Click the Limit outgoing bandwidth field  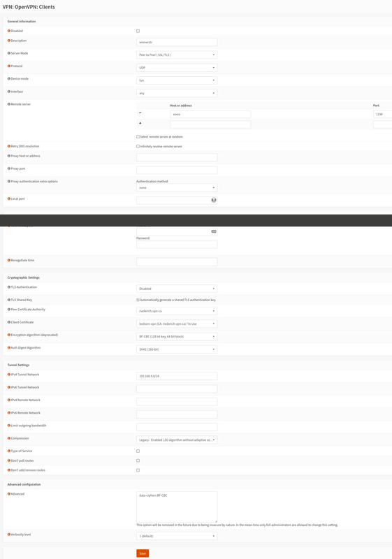pyautogui.click(x=177, y=427)
